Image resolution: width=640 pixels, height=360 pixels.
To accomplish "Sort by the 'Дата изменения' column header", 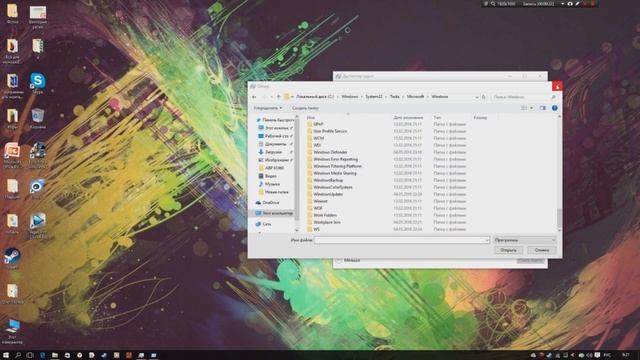I will pos(408,118).
